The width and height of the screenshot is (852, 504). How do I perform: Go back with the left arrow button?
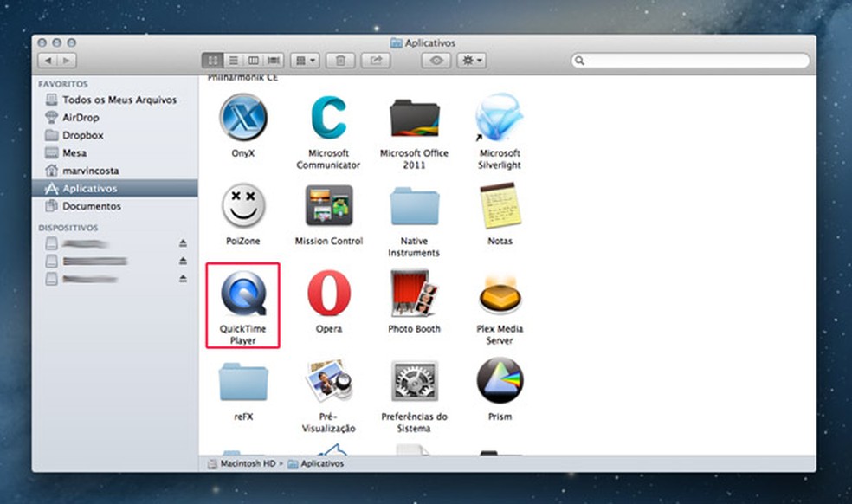(48, 61)
